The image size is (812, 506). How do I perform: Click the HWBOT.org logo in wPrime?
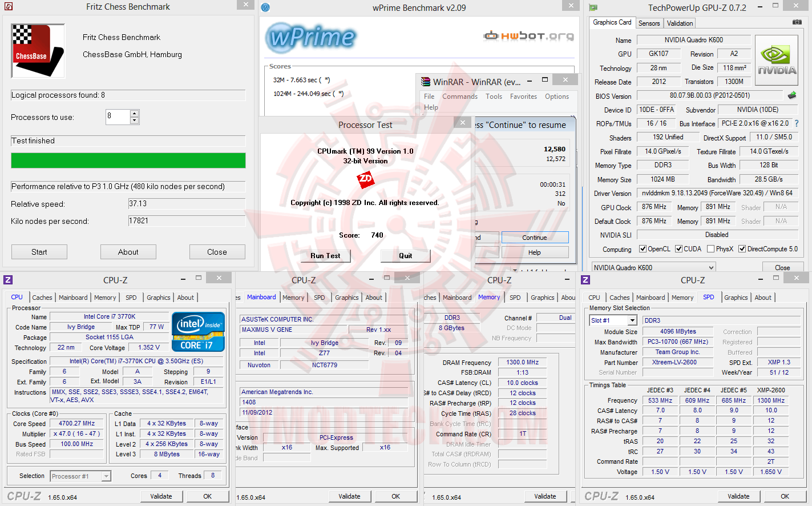click(x=529, y=36)
